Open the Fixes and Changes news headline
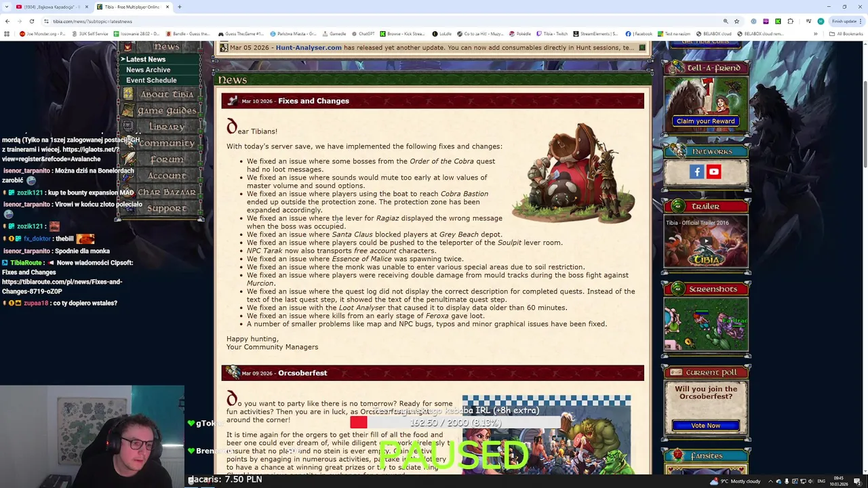The height and width of the screenshot is (488, 868). click(313, 101)
